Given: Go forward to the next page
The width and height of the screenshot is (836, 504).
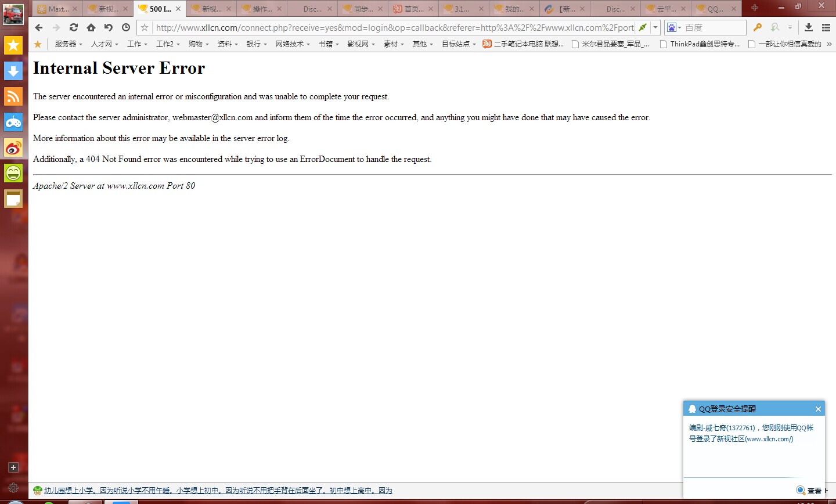Looking at the screenshot, I should pos(56,27).
